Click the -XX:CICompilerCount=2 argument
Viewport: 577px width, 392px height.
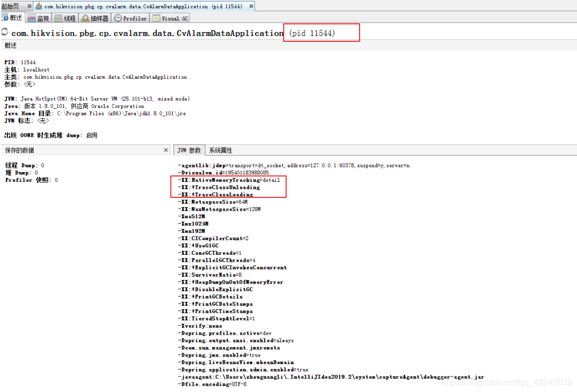point(214,238)
